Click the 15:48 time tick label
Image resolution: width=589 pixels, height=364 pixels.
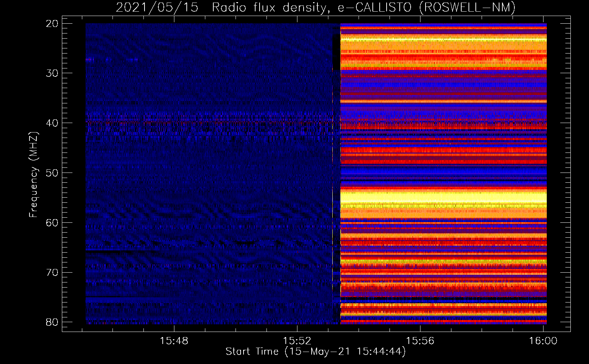tap(174, 341)
